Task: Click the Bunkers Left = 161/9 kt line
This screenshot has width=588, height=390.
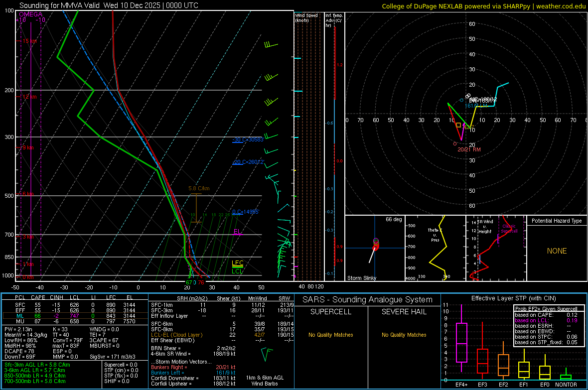Action: tap(193, 373)
